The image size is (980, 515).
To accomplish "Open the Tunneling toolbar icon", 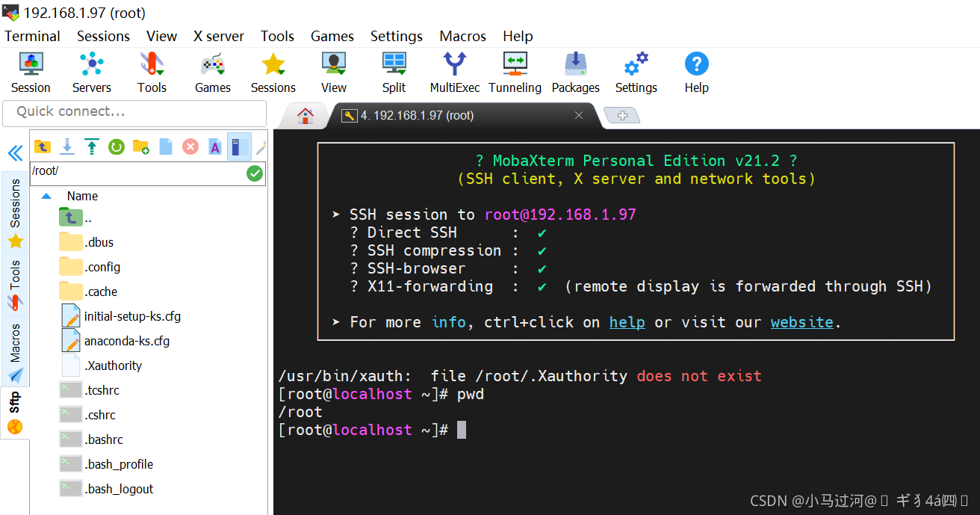I will pos(515,73).
